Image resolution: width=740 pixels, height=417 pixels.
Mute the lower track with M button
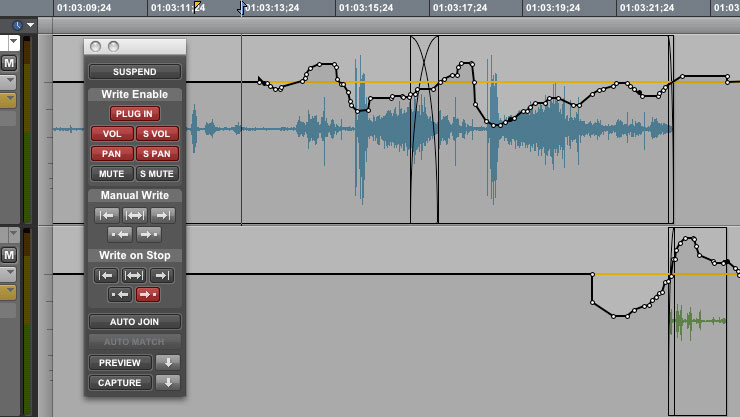(8, 255)
